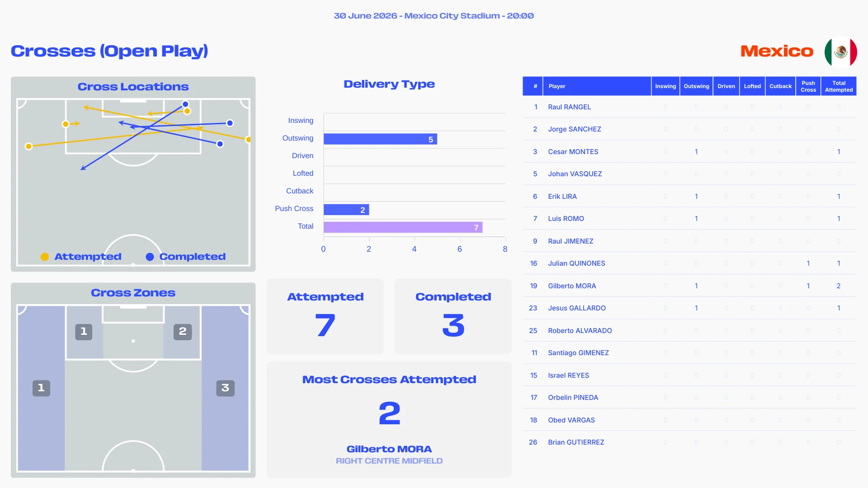Click the purple Total bar showing 7

click(x=403, y=227)
